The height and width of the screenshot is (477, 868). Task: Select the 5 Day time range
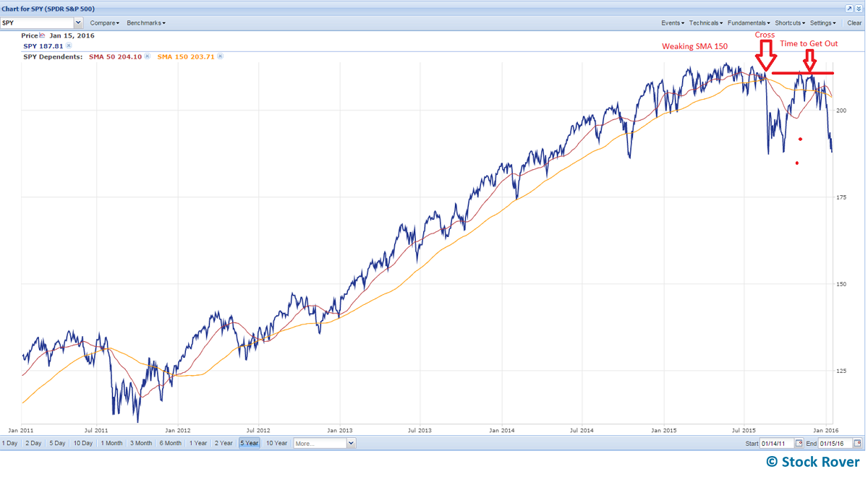[x=56, y=443]
